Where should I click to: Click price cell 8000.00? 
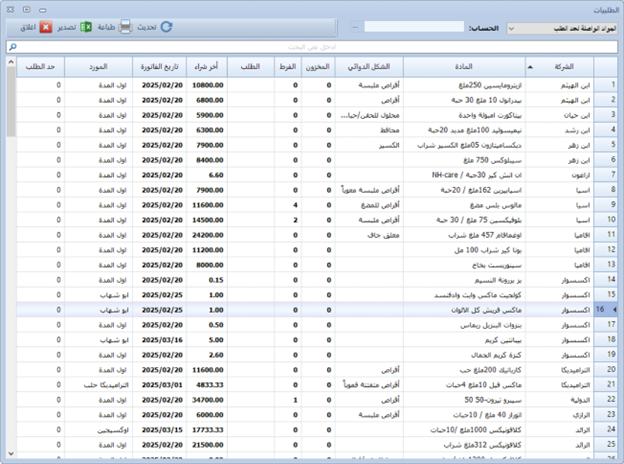point(207,265)
